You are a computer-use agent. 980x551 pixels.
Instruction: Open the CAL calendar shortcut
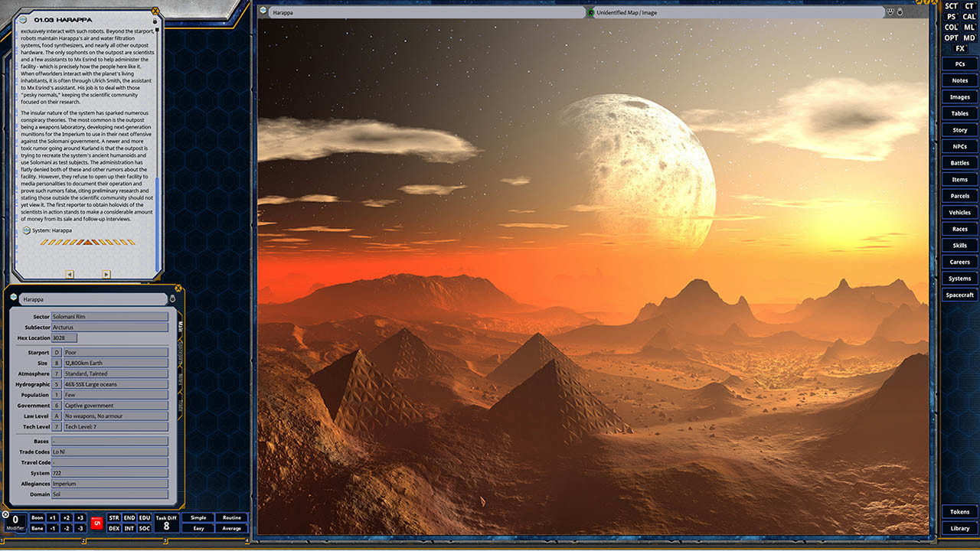[969, 17]
